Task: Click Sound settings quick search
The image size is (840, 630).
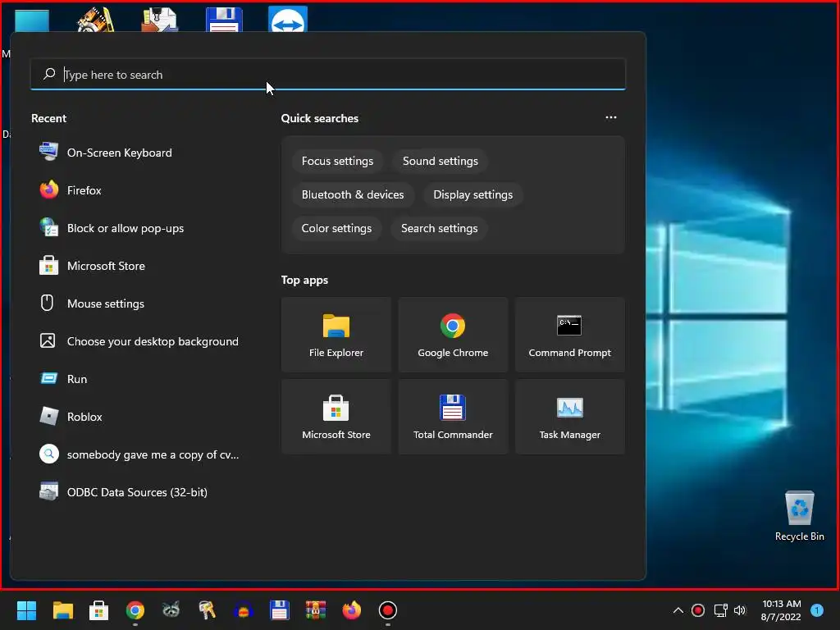Action: 441,162
